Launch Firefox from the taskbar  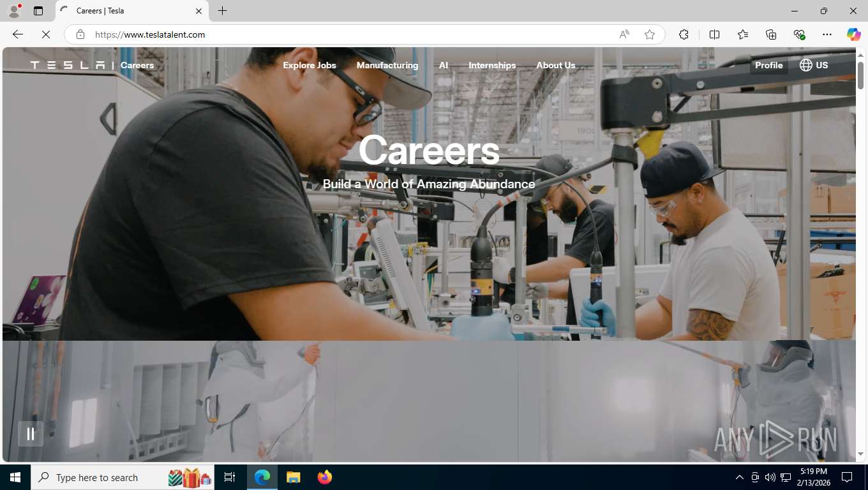pos(324,477)
